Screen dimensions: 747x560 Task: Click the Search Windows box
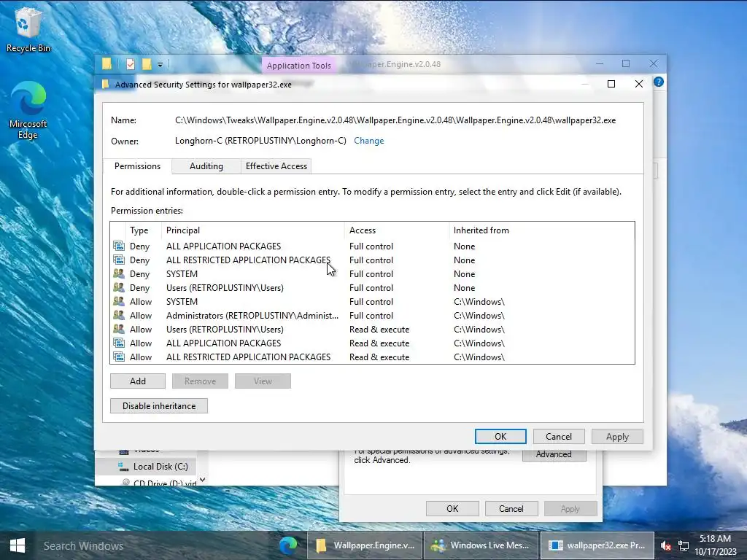click(152, 545)
